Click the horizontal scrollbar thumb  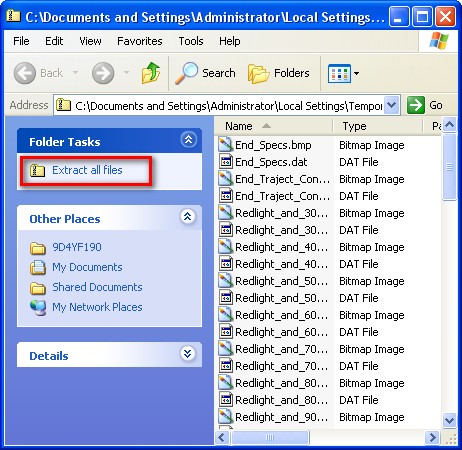[x=270, y=437]
